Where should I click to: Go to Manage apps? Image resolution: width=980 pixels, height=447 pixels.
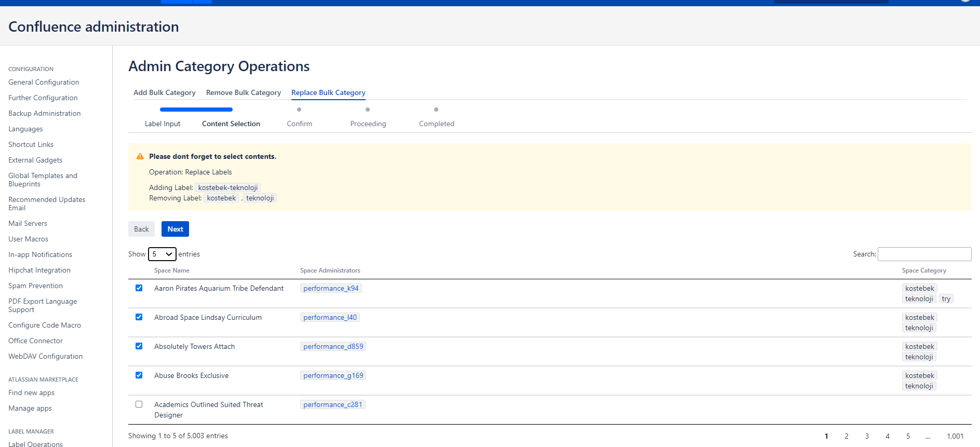click(30, 408)
